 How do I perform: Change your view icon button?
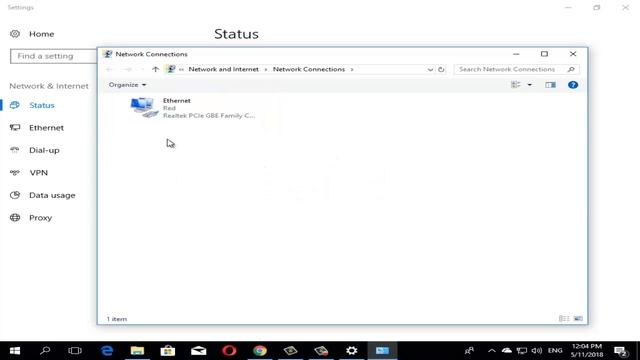coord(516,84)
